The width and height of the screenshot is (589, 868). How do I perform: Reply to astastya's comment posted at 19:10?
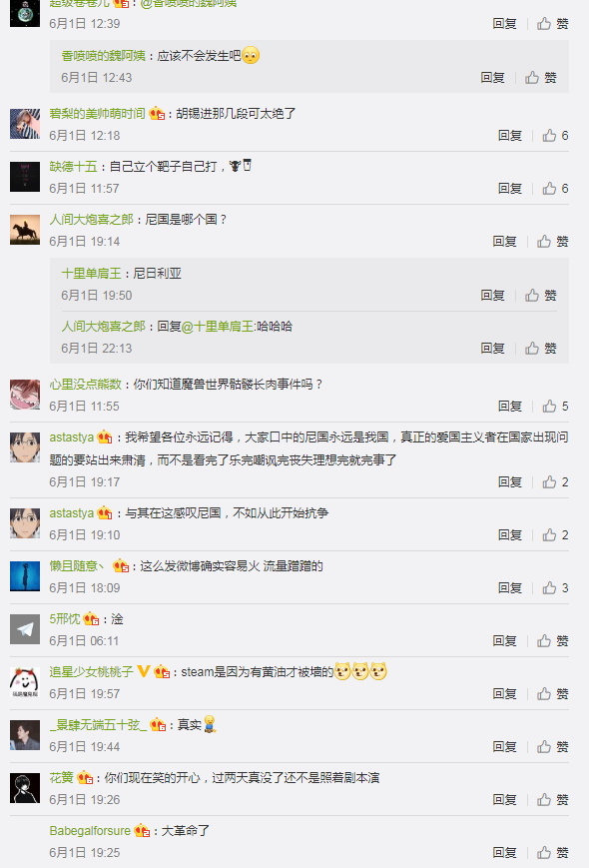click(509, 534)
